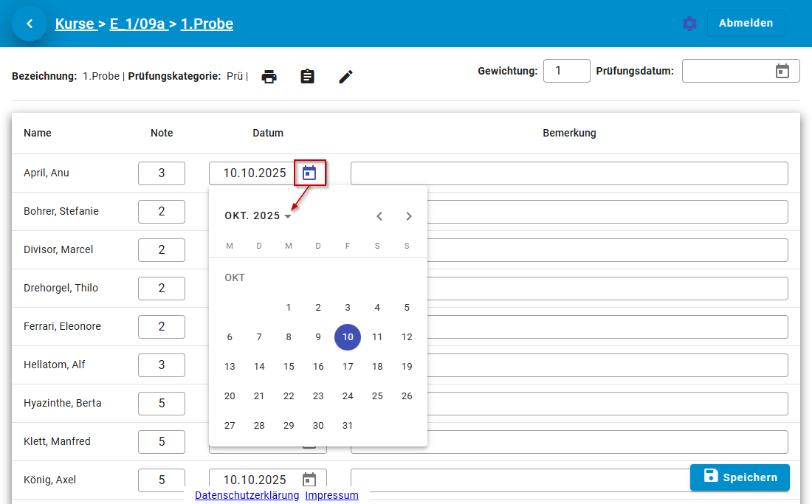812x504 pixels.
Task: Navigate to E_1/09a breadcrumb
Action: point(137,24)
